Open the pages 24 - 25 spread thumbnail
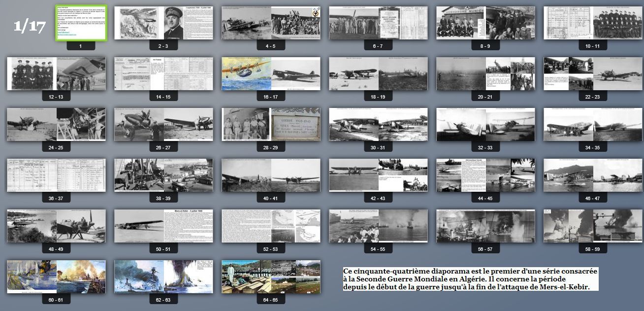Viewport: 644px width, 311px height. point(56,125)
